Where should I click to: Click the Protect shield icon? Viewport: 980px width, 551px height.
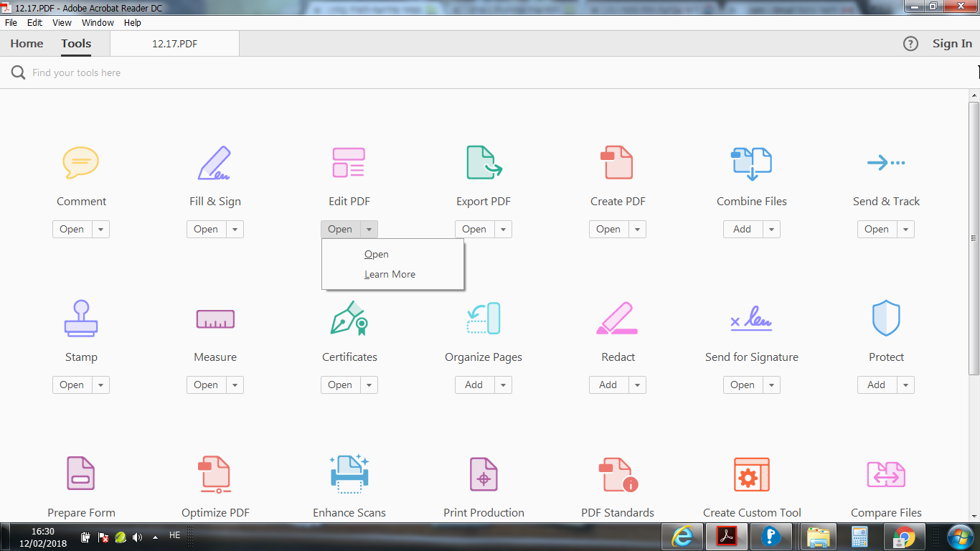pyautogui.click(x=886, y=319)
